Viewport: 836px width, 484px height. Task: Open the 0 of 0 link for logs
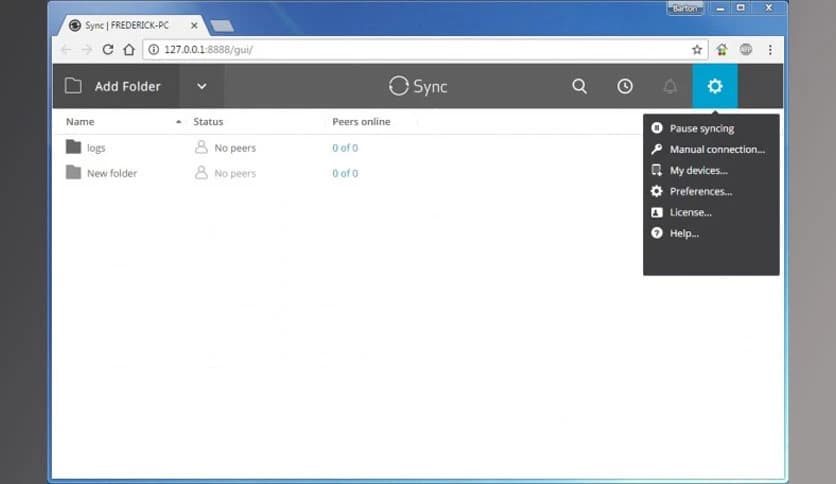345,148
